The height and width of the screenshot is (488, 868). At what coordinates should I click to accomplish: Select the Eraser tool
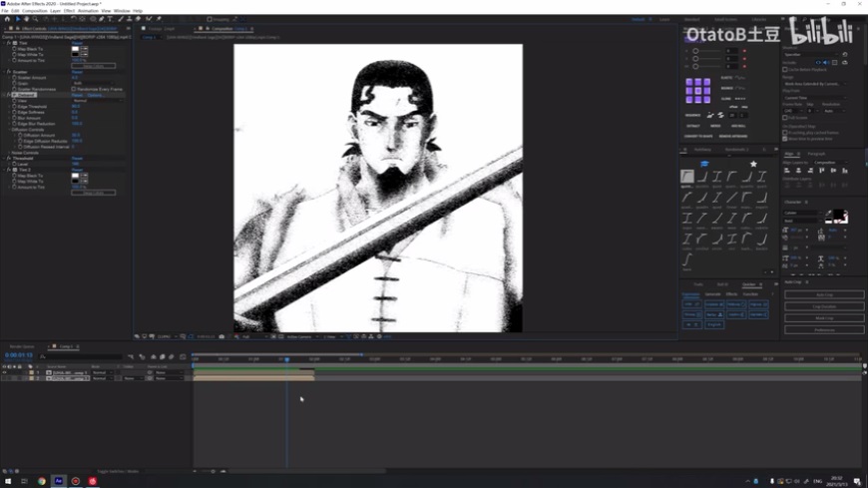click(138, 19)
